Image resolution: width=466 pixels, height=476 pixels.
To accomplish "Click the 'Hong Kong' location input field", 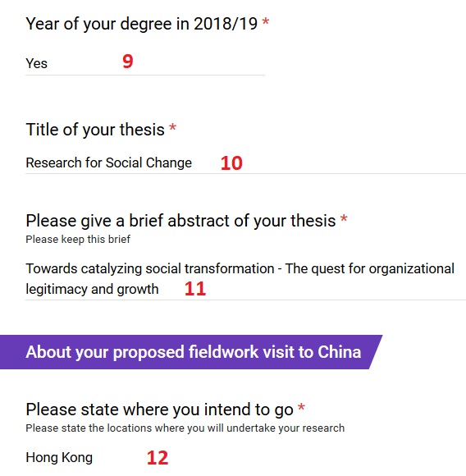I will pos(246,457).
